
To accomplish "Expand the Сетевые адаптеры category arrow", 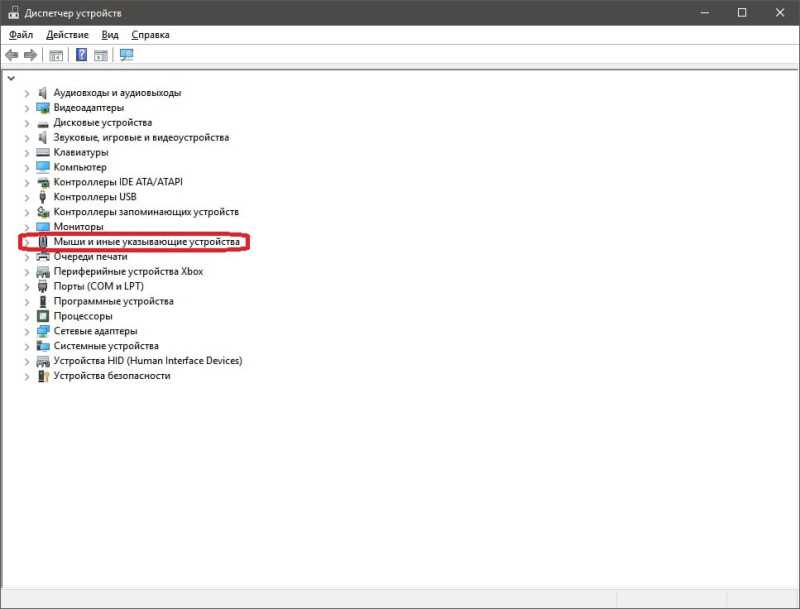I will point(27,332).
